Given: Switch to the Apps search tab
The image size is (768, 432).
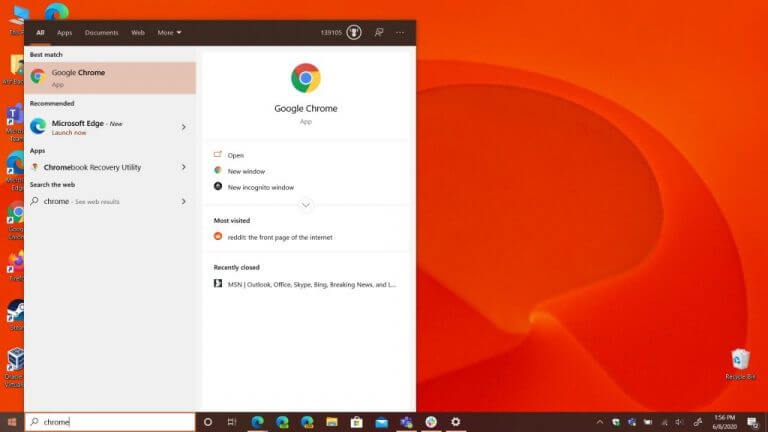Looking at the screenshot, I should click(x=64, y=32).
